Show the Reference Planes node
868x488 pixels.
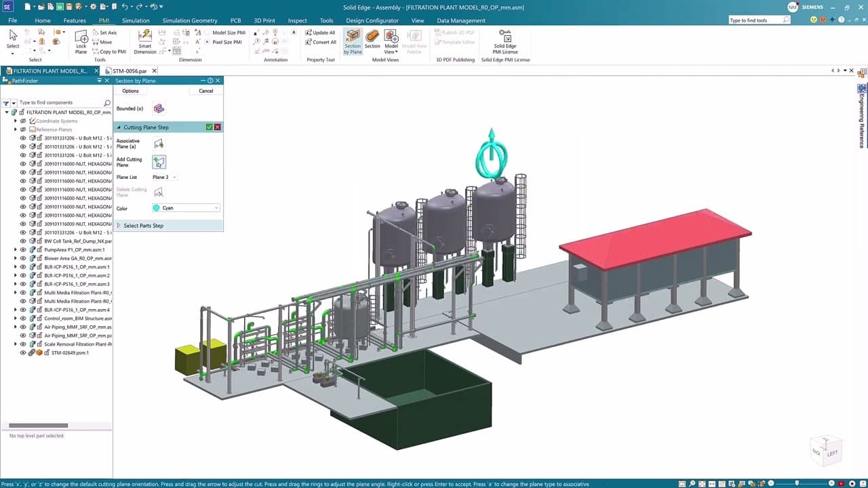pos(23,129)
